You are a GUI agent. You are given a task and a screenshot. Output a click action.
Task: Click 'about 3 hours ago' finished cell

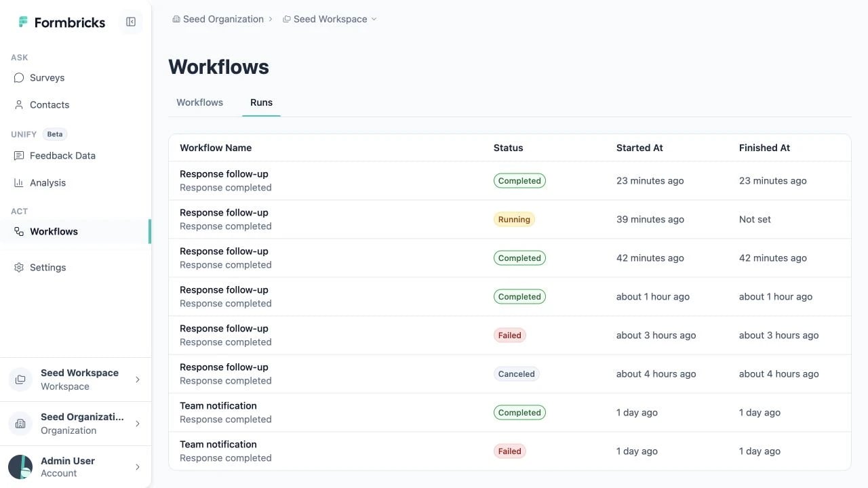click(778, 335)
